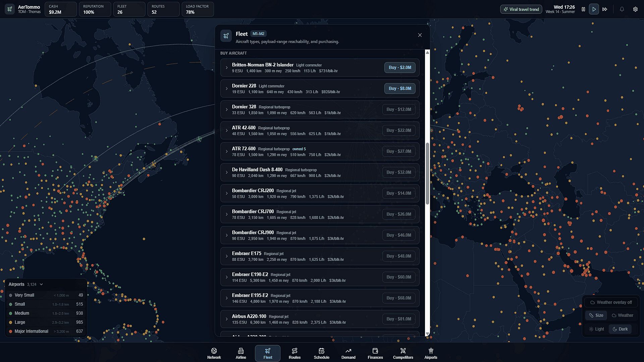Viewport: 644px width, 362px height.
Task: Click the Fleet panel plane icon
Action: [x=226, y=36]
